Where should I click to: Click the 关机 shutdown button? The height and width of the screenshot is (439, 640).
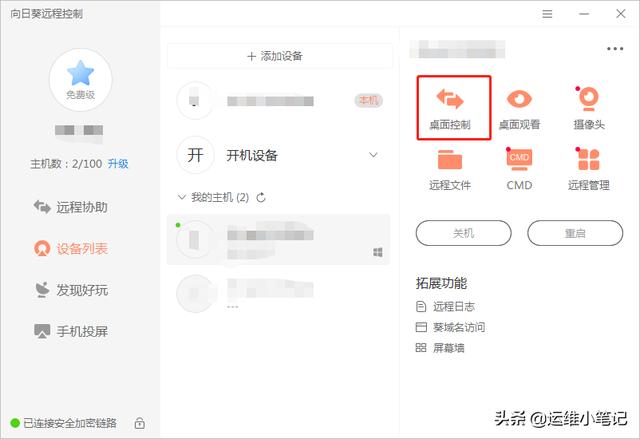(x=463, y=233)
